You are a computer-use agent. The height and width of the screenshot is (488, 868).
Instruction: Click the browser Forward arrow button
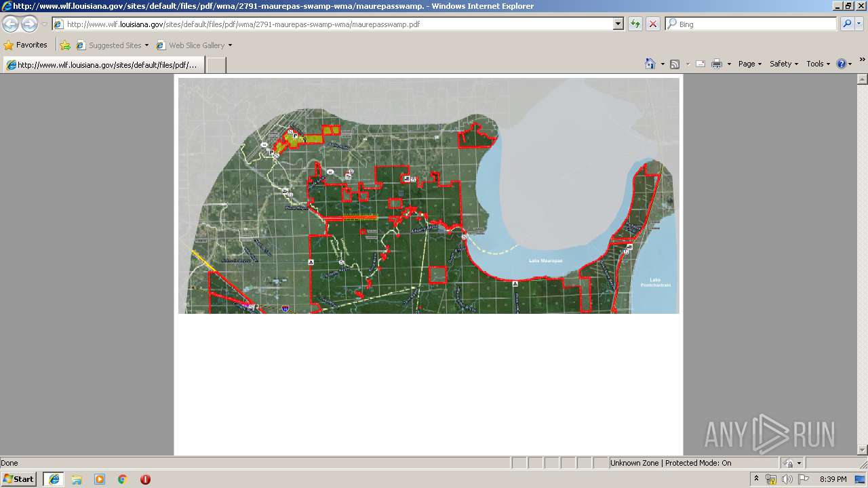coord(29,24)
